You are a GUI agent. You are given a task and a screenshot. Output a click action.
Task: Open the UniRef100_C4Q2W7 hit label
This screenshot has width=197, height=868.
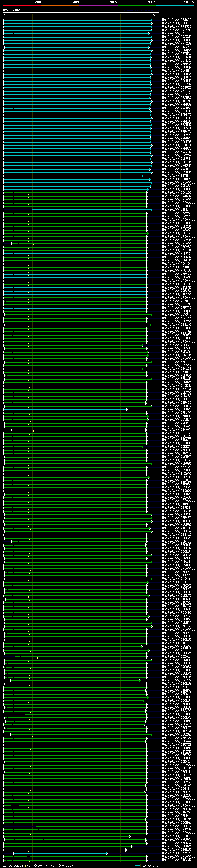point(177,860)
